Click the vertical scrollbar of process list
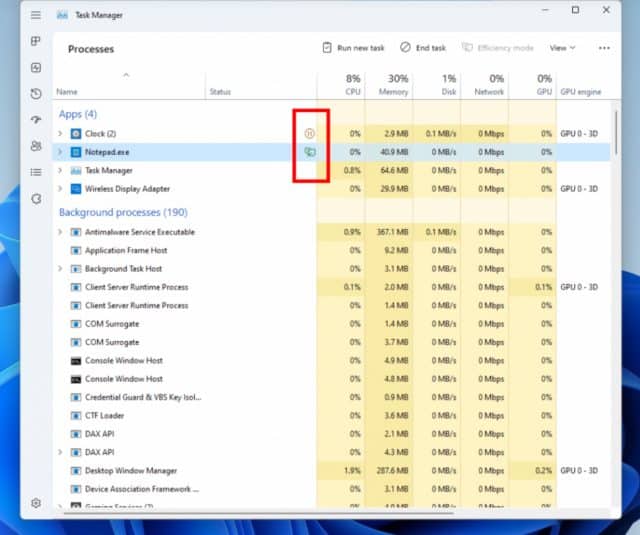 [x=616, y=133]
